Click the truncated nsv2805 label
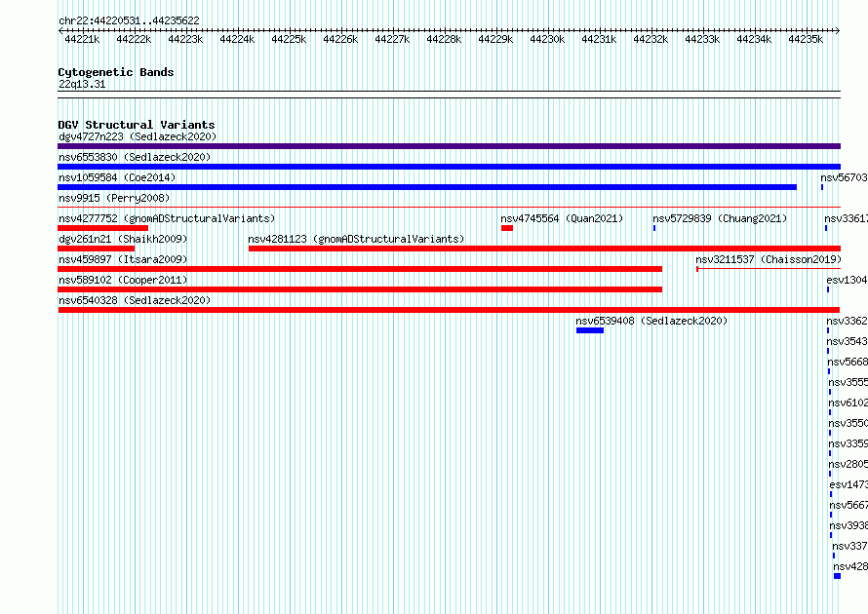 pyautogui.click(x=848, y=464)
